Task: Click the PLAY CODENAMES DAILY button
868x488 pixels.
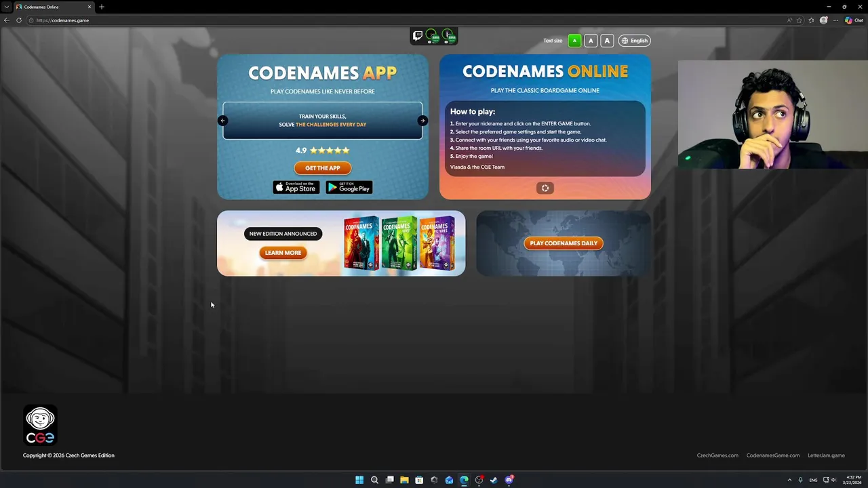Action: pos(564,243)
